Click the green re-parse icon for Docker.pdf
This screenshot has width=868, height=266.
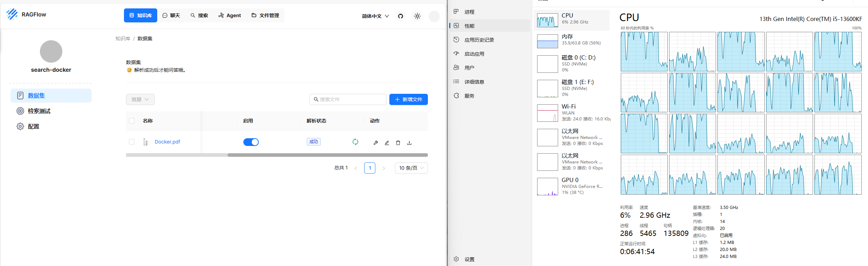[x=355, y=142]
